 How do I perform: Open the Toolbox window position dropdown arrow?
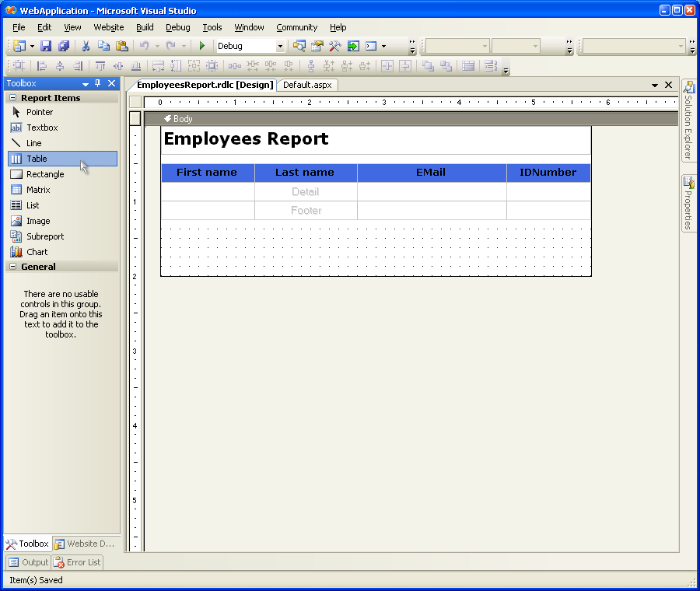point(85,84)
